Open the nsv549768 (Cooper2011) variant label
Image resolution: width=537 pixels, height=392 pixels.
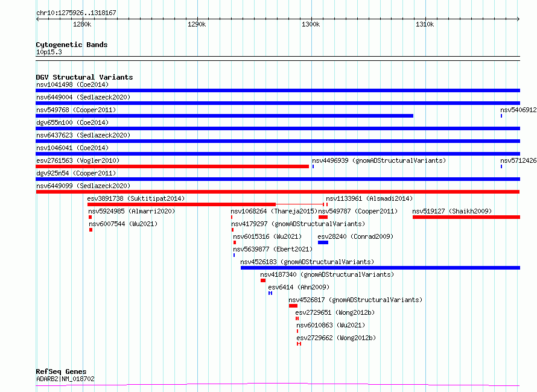[76, 110]
